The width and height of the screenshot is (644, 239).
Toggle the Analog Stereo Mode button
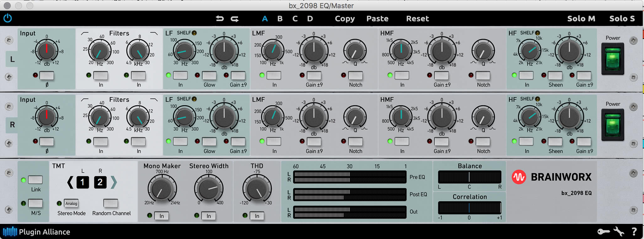pyautogui.click(x=71, y=203)
